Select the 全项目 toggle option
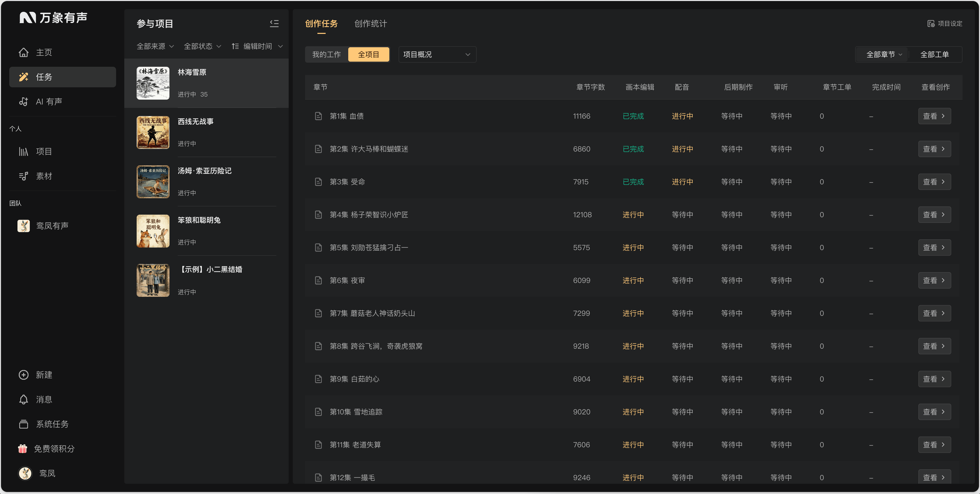This screenshot has height=494, width=980. pyautogui.click(x=368, y=54)
